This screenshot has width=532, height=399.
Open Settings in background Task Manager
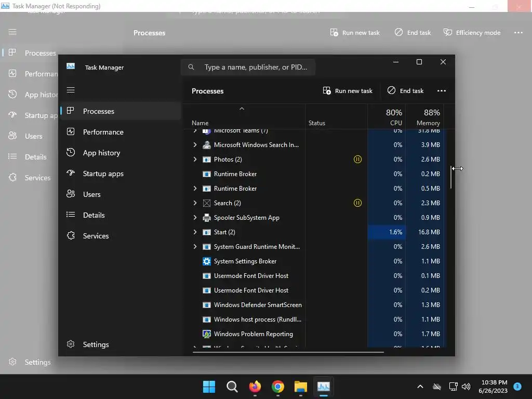[30, 362]
